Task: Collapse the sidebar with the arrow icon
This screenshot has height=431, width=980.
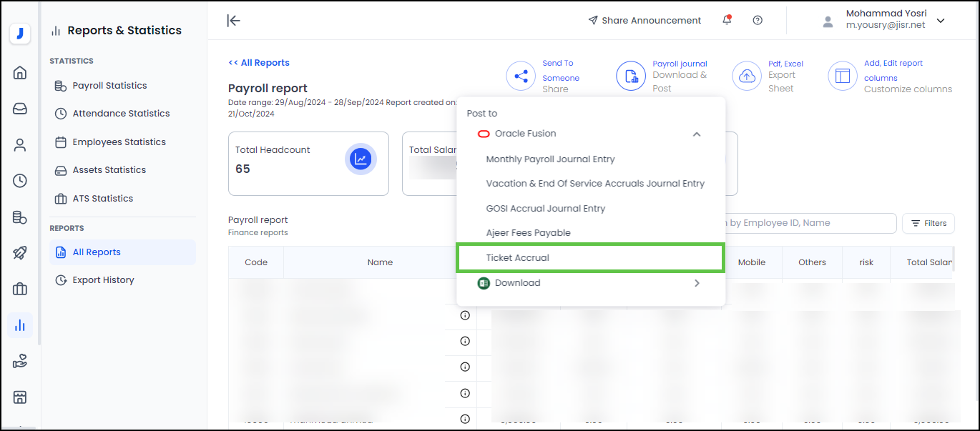Action: (233, 20)
